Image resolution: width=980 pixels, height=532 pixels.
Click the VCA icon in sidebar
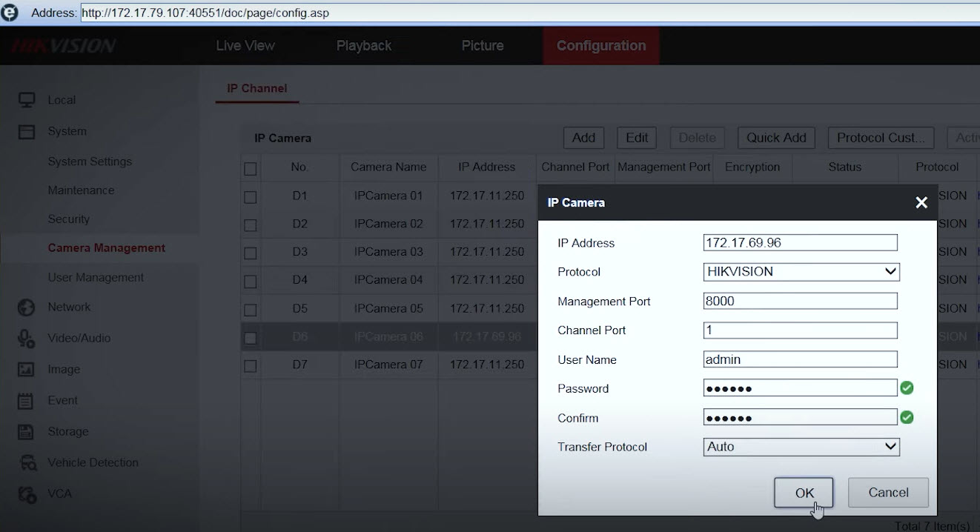[27, 494]
